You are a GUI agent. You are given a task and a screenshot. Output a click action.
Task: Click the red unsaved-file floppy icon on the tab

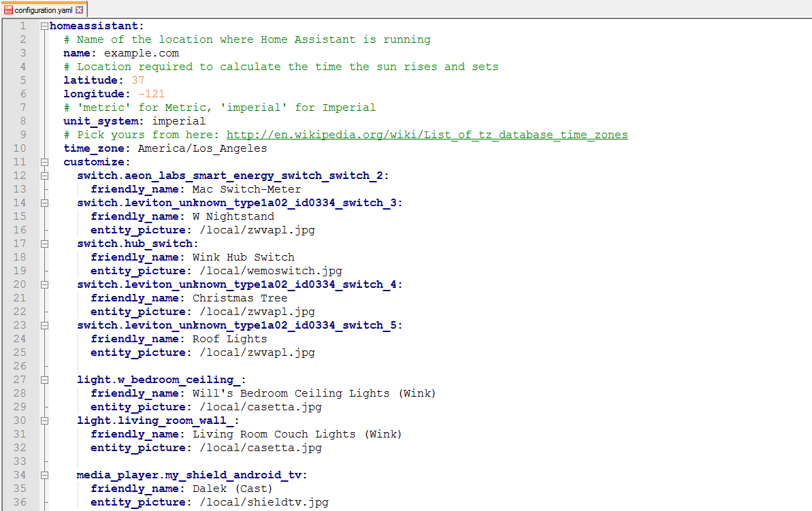(7, 10)
